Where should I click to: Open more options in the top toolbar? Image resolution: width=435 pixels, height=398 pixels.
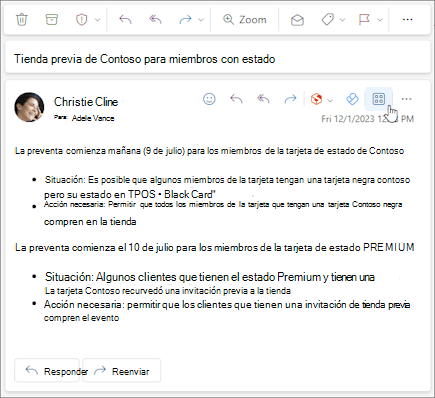(x=407, y=20)
